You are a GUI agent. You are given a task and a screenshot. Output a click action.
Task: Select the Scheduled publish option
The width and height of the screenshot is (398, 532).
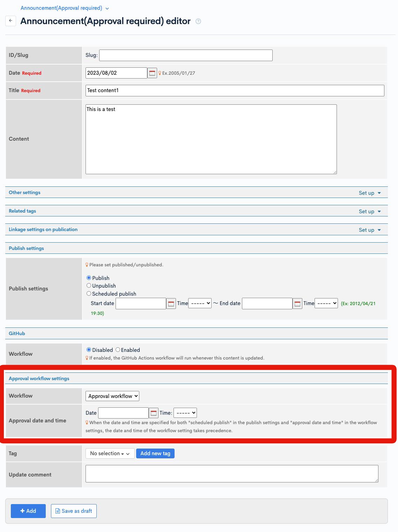point(89,293)
